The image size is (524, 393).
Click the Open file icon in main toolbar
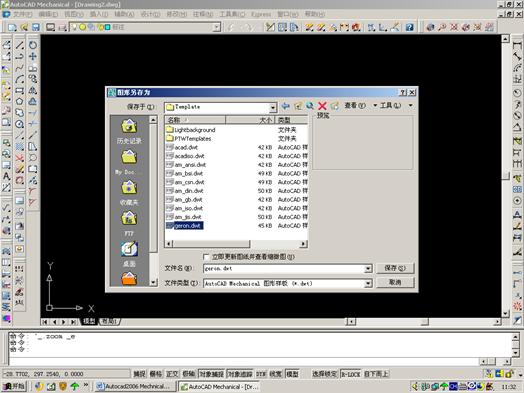point(24,27)
